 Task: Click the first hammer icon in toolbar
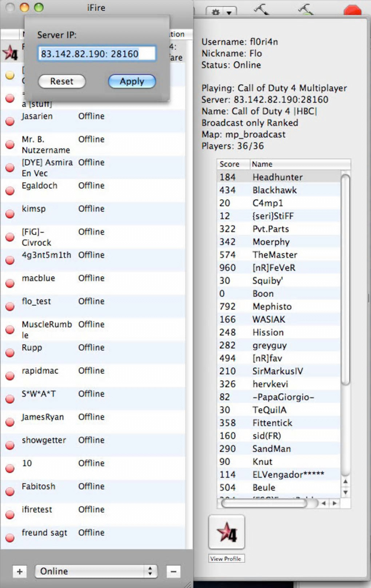[262, 9]
